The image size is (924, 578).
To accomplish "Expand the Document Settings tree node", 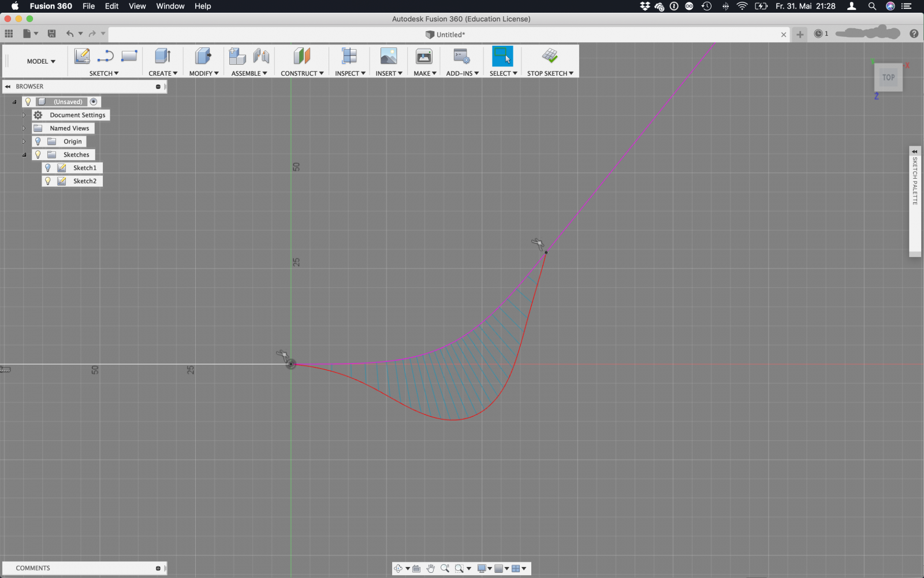I will 24,115.
